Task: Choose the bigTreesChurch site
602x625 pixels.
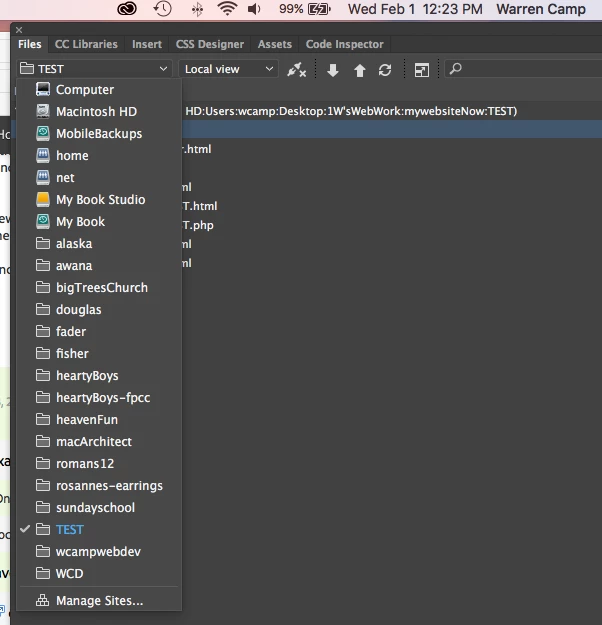Action: pyautogui.click(x=99, y=287)
